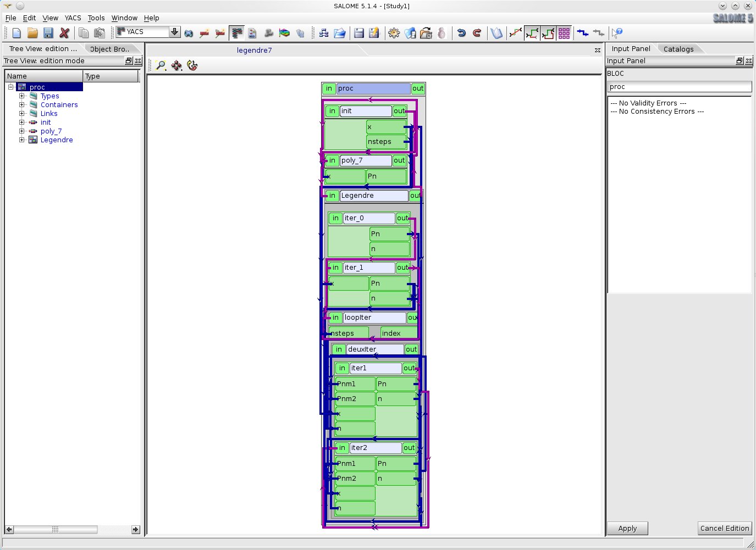
Task: Collapse the proc tree node
Action: tap(10, 87)
